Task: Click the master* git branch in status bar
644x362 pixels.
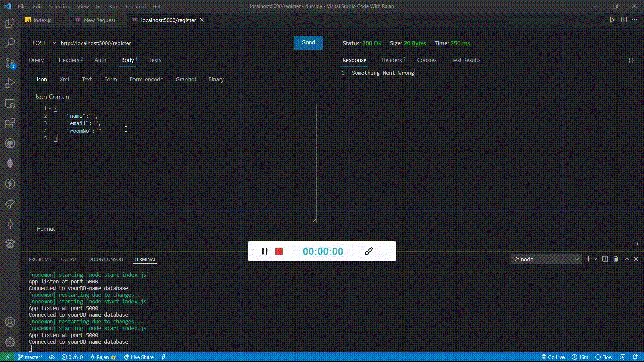Action: [30, 357]
